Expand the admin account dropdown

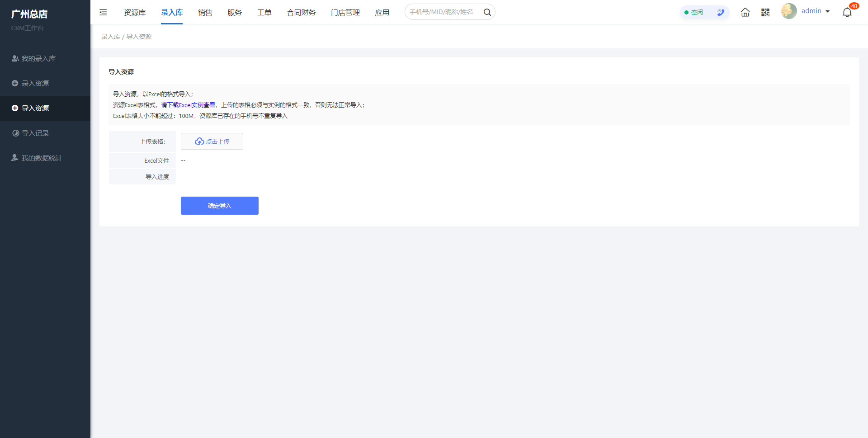[827, 11]
